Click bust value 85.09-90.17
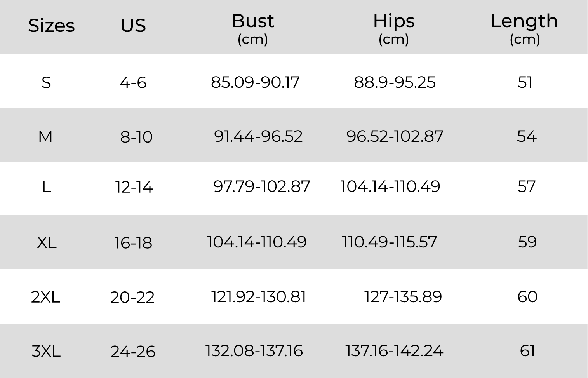This screenshot has width=588, height=378. 255,82
